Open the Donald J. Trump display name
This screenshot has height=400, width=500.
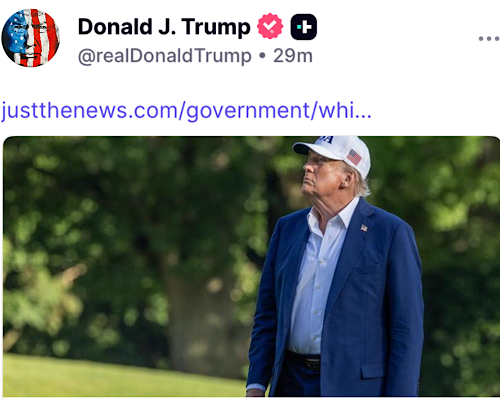tap(164, 27)
